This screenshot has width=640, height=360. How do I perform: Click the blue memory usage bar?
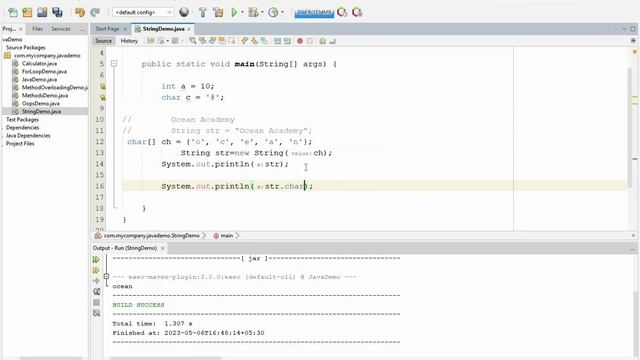[x=314, y=13]
